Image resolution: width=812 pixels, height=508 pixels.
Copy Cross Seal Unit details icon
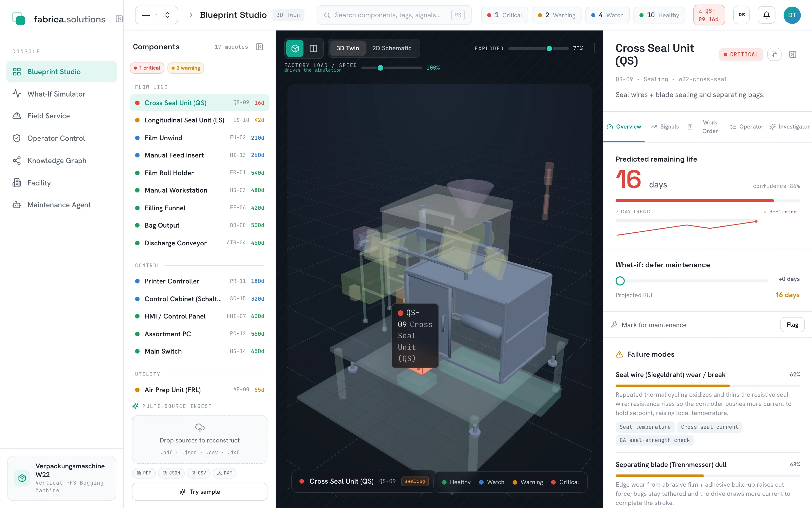pos(774,54)
